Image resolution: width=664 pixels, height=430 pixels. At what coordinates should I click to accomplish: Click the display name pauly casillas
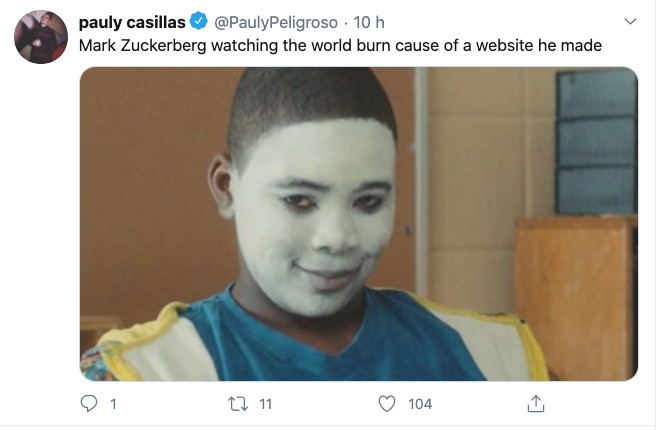coord(132,22)
